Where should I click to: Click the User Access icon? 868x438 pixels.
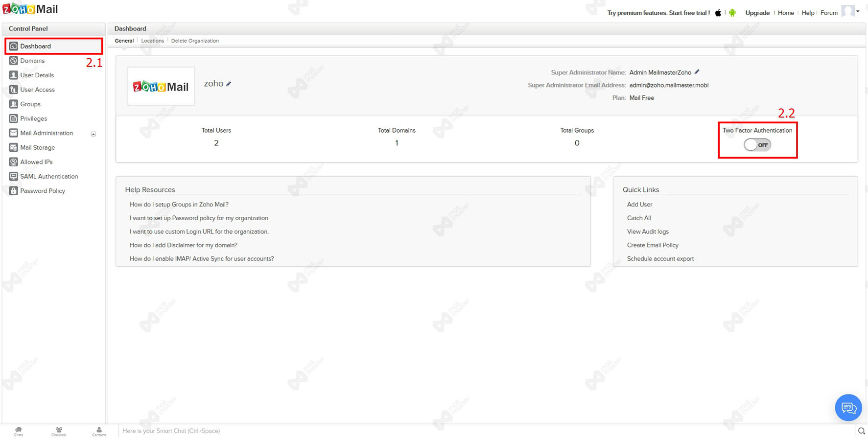coord(14,90)
